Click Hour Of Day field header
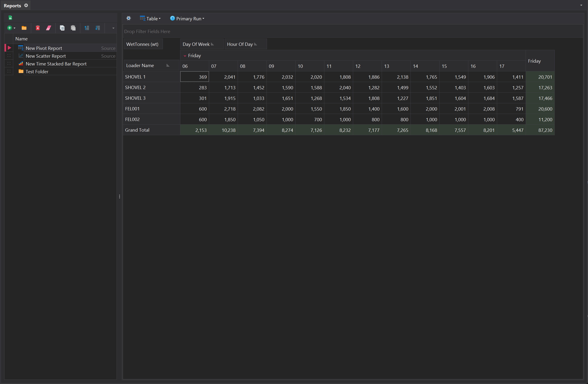 click(240, 44)
